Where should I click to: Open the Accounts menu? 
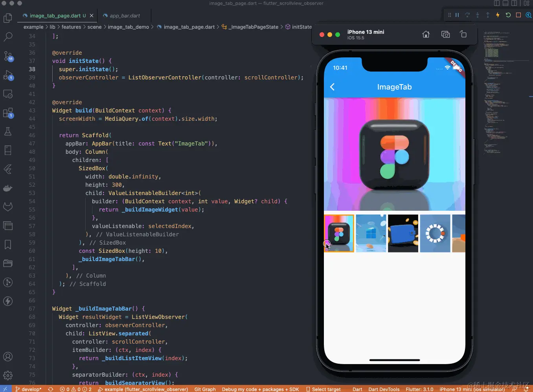click(x=8, y=357)
